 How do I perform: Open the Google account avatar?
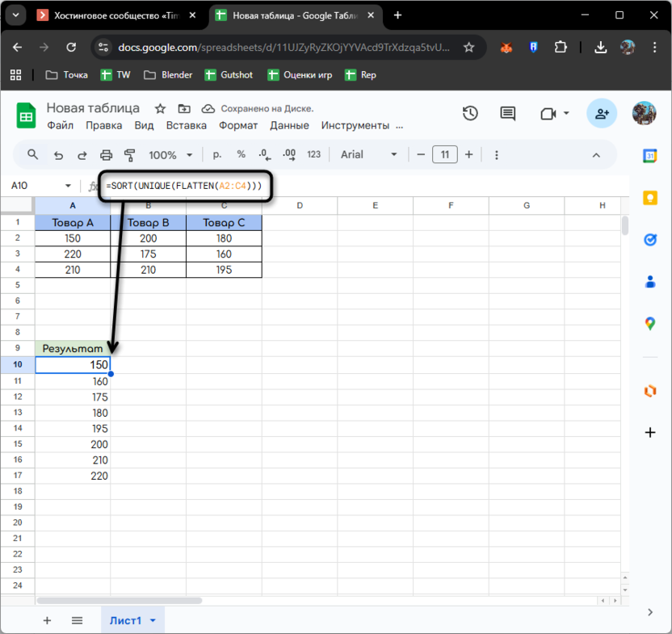coord(645,114)
